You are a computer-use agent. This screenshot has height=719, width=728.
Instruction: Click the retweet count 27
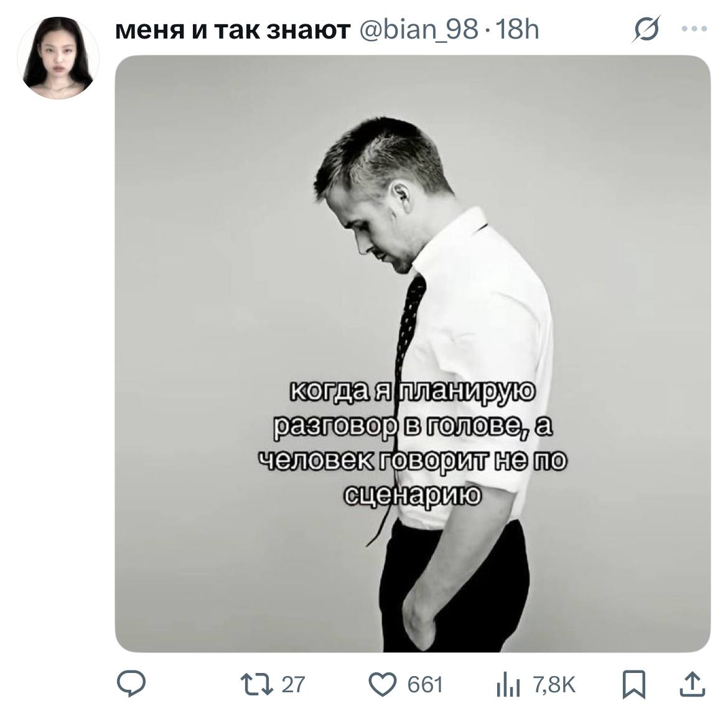pyautogui.click(x=293, y=685)
